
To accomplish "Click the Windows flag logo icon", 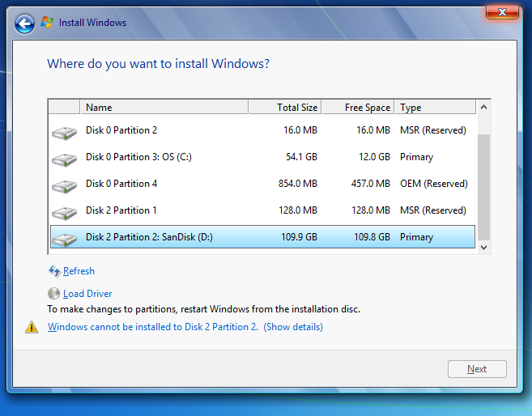I will pyautogui.click(x=47, y=23).
